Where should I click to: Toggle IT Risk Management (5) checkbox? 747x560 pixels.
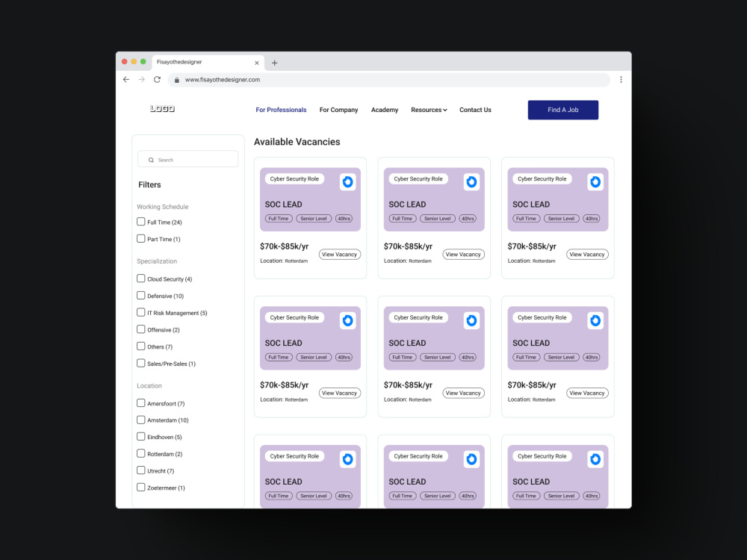coord(141,312)
